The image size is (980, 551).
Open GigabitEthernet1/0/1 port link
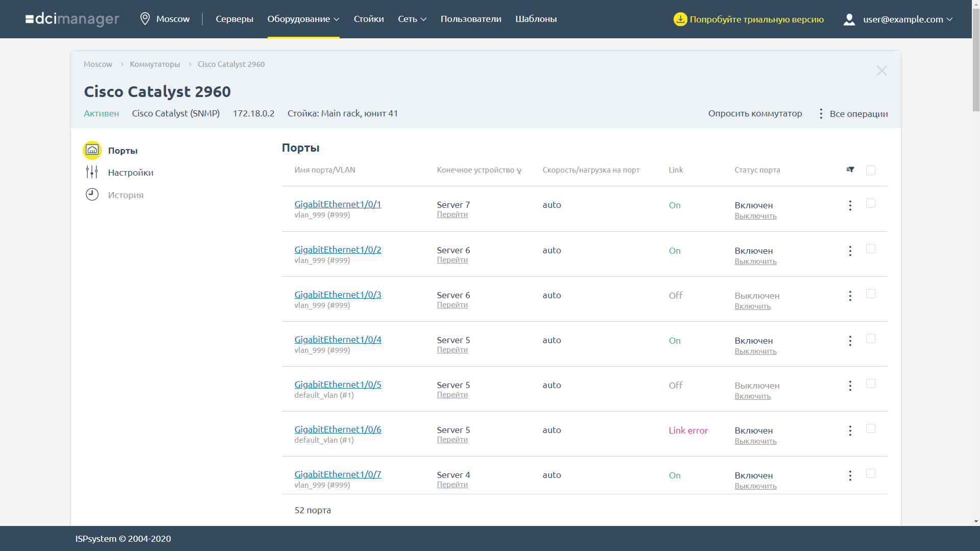pos(338,204)
